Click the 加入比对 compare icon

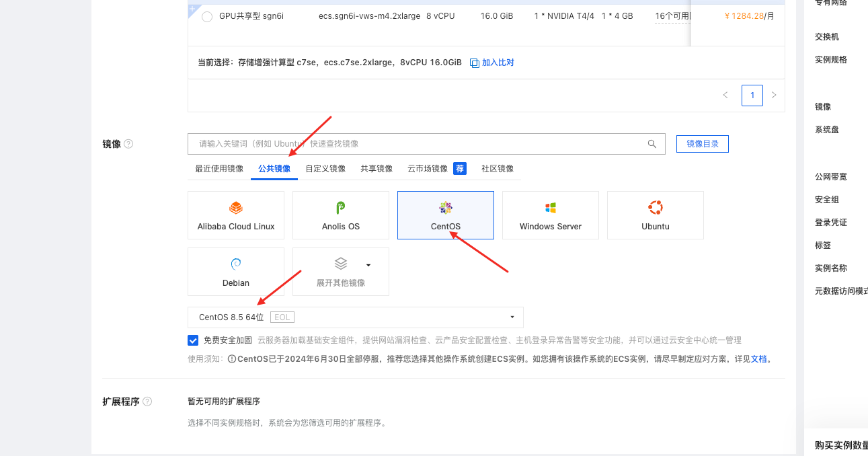point(475,63)
